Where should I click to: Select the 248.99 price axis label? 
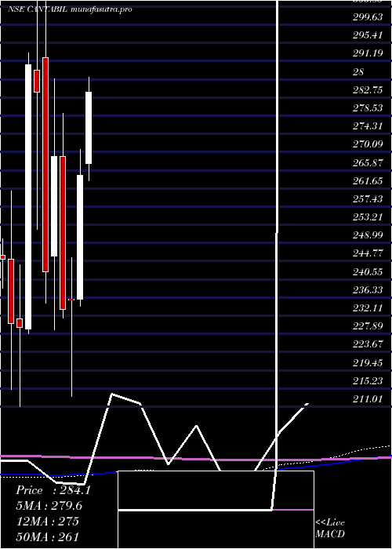[368, 235]
